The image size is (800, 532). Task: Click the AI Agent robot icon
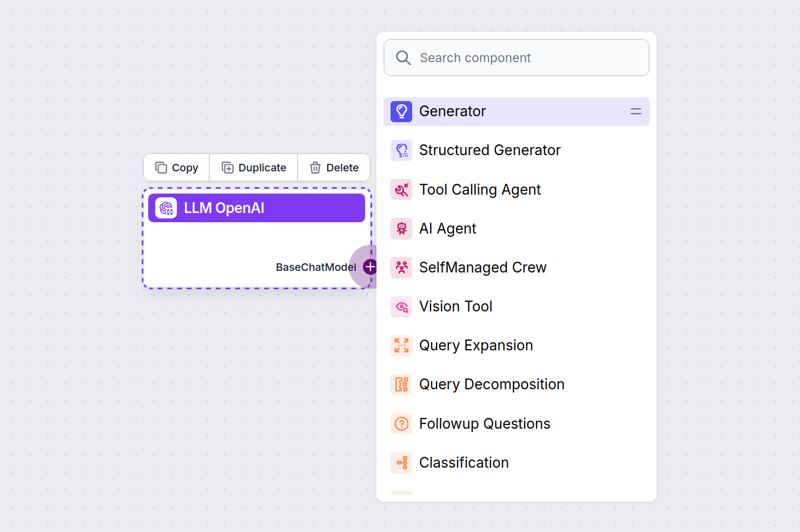point(401,229)
